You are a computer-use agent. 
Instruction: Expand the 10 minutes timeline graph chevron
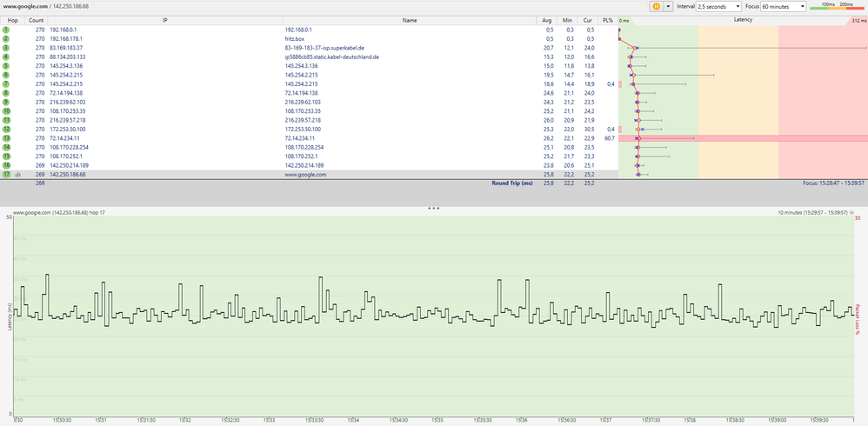click(x=852, y=212)
